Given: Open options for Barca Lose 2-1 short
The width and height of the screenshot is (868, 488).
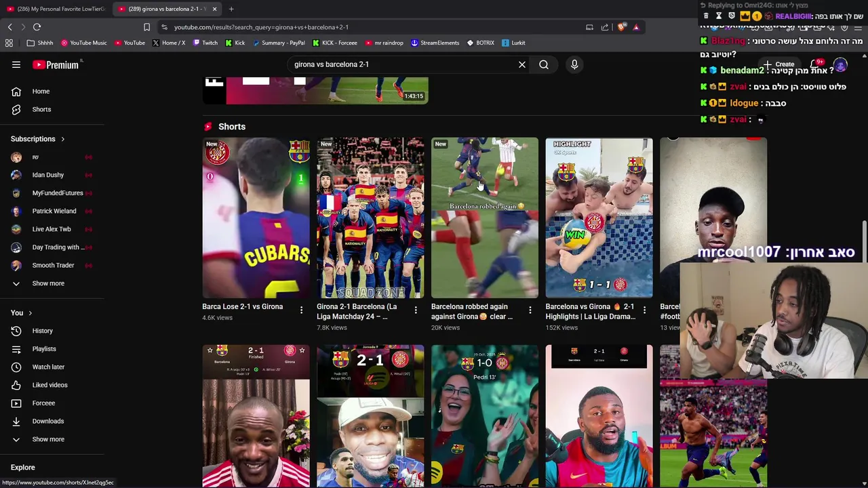Looking at the screenshot, I should click(x=301, y=310).
